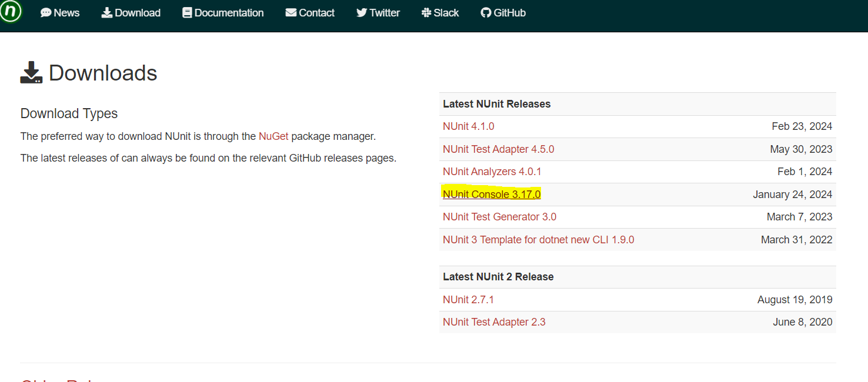The width and height of the screenshot is (868, 382).
Task: Open the News menu item
Action: pos(60,13)
